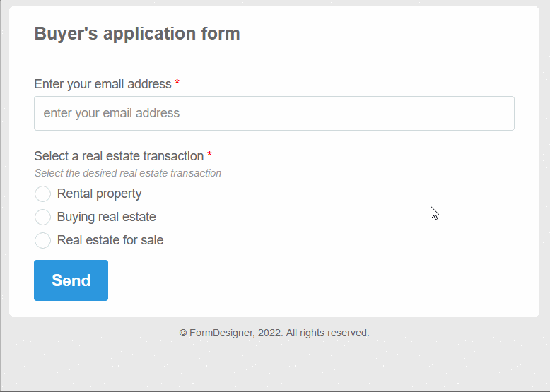Choose the Buying real estate radio circle
The width and height of the screenshot is (550, 392).
[42, 217]
